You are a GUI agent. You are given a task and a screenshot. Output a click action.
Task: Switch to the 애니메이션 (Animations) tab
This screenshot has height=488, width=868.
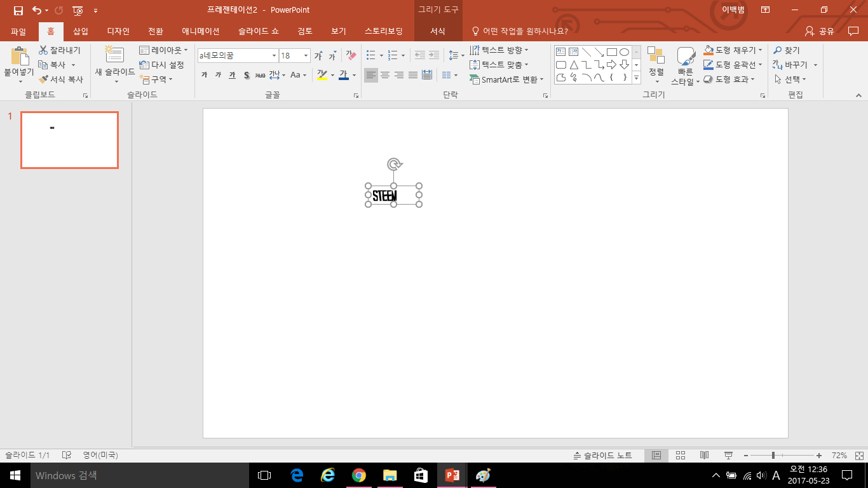200,31
